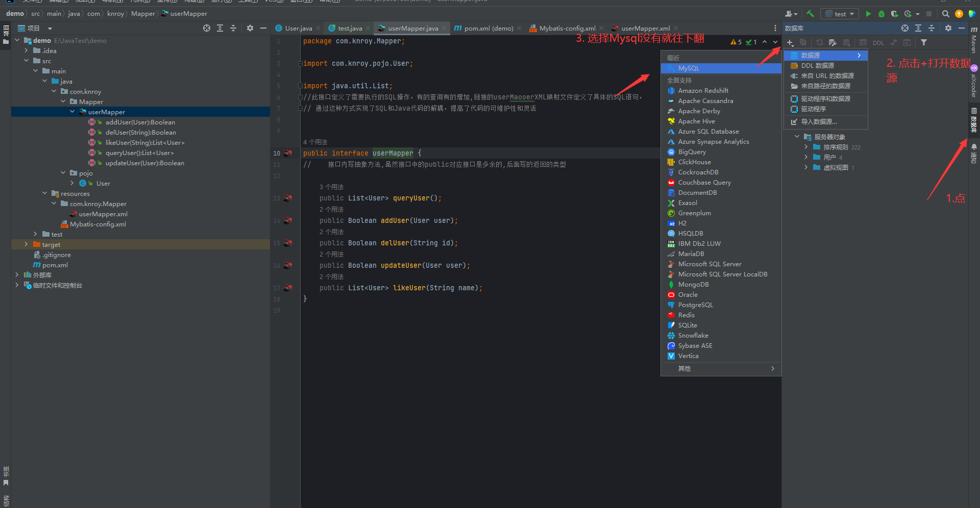Run the test configuration with green play button
This screenshot has width=980, height=508.
click(x=868, y=14)
